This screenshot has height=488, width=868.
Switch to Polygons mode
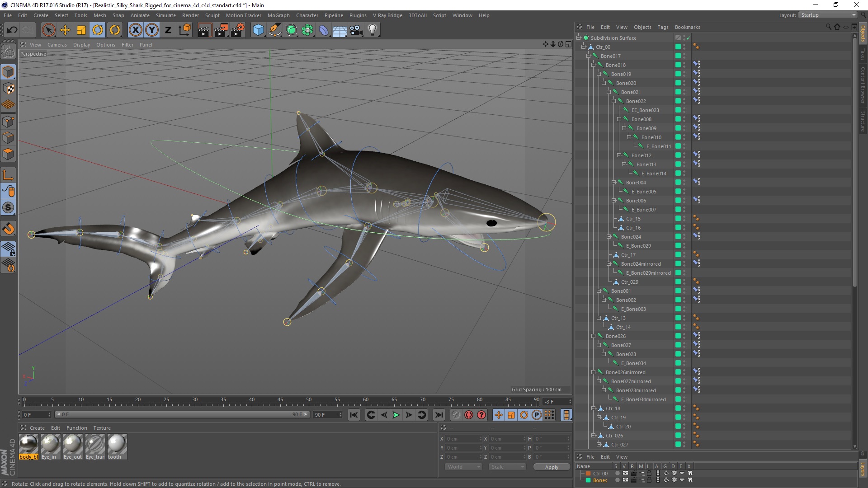[x=8, y=154]
